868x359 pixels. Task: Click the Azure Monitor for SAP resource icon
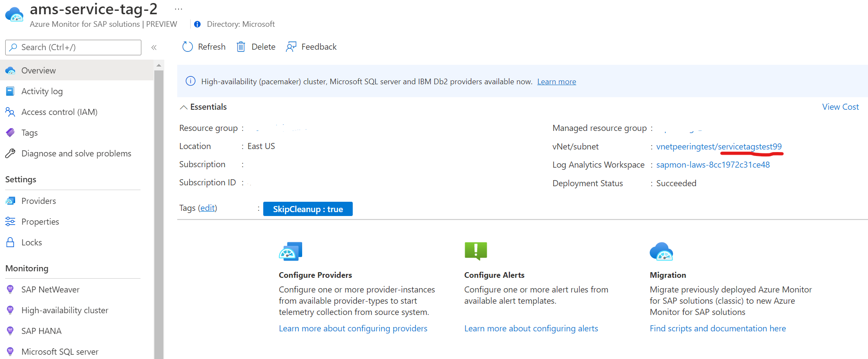coord(15,14)
